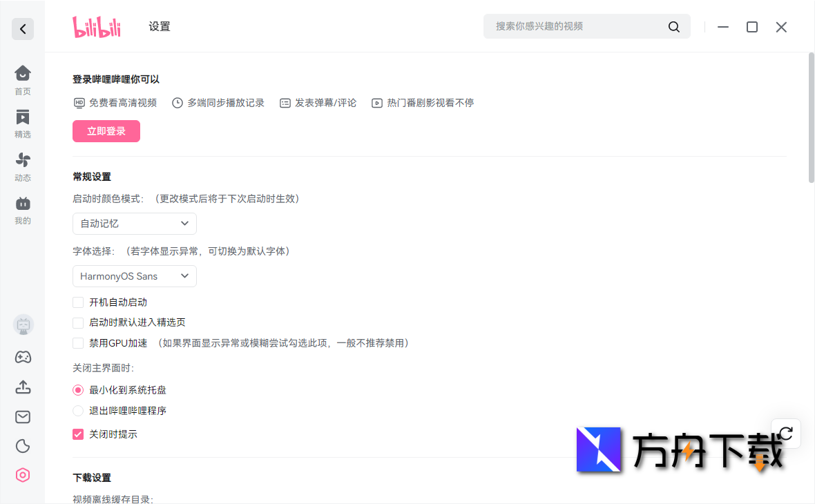Click 立即登录 login button
This screenshot has width=815, height=504.
tap(106, 130)
